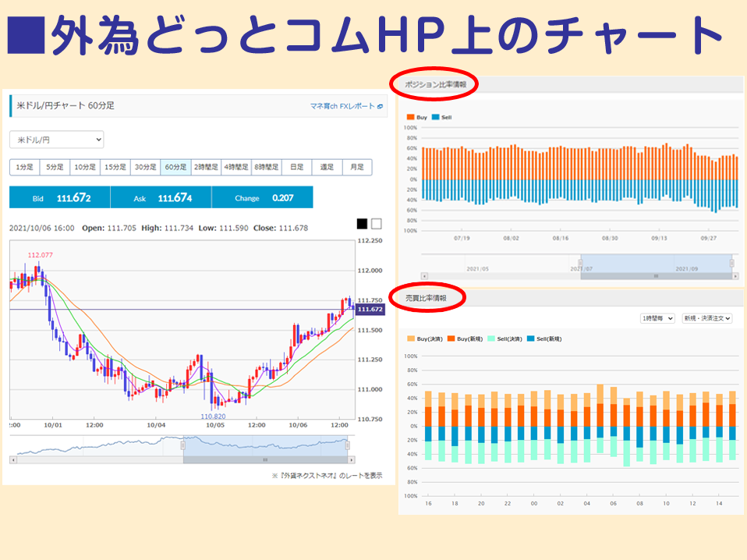This screenshot has width=747, height=560.
Task: Select the 10分足 timeframe tab
Action: 85,167
